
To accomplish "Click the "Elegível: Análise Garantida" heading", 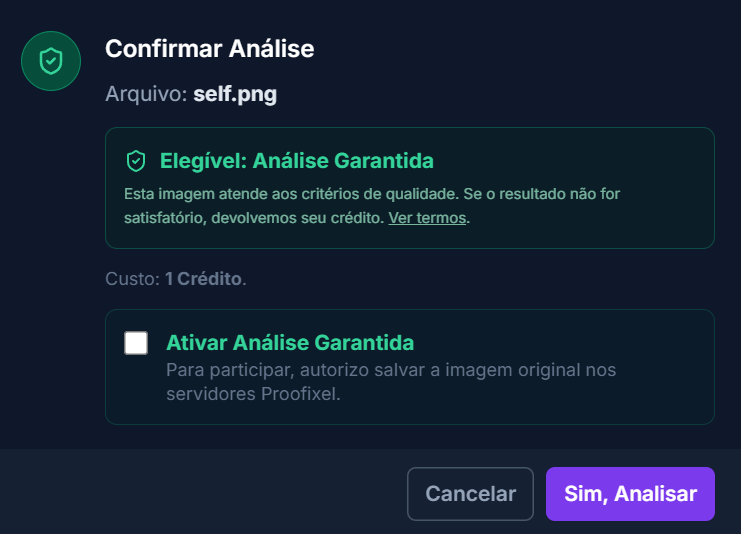I will click(x=296, y=160).
